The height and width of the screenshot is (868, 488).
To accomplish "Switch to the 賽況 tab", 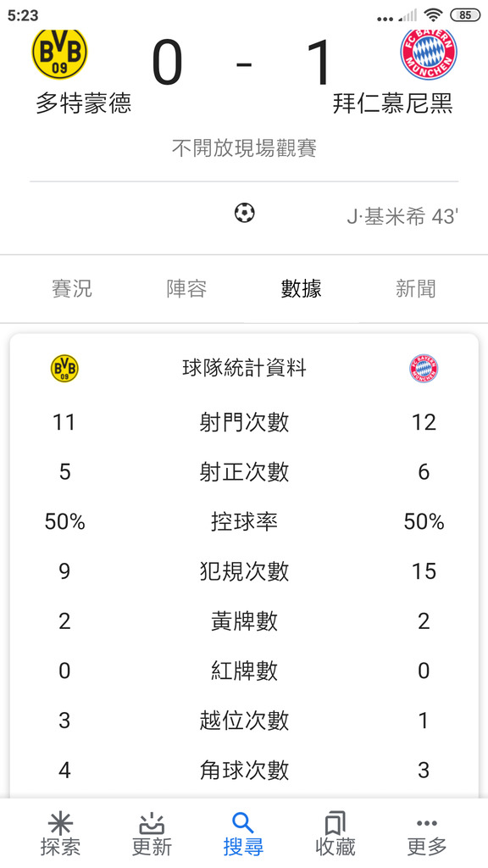I will pos(72,289).
